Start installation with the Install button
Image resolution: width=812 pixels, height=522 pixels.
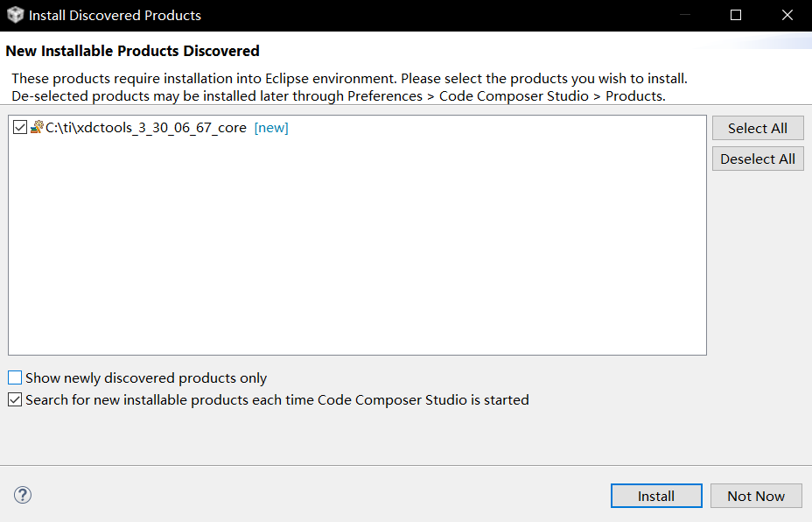coord(655,495)
